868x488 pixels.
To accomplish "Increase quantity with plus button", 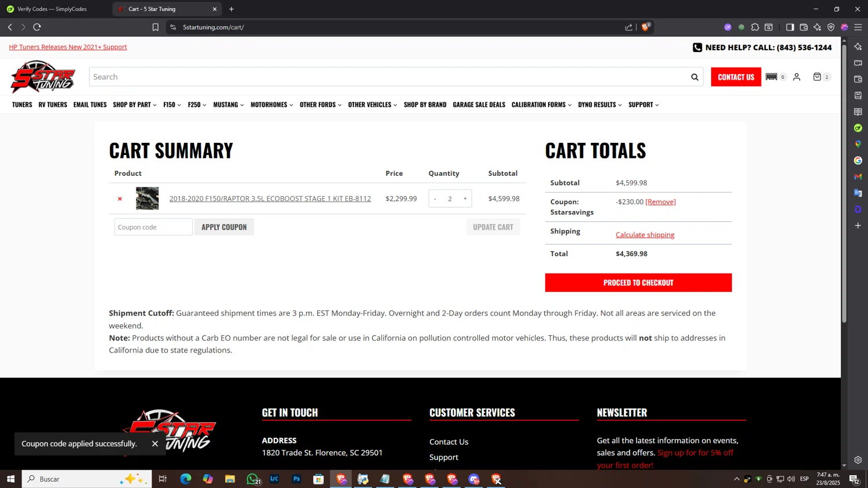I will pyautogui.click(x=465, y=199).
